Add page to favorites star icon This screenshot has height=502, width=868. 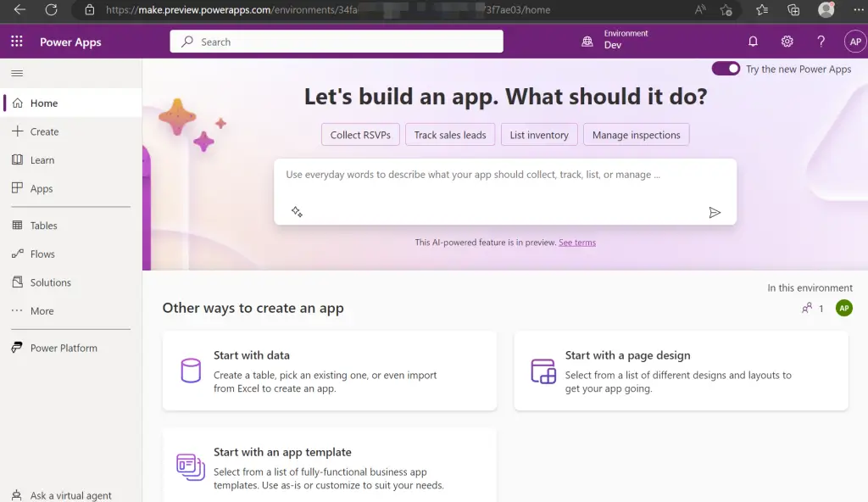pyautogui.click(x=726, y=9)
